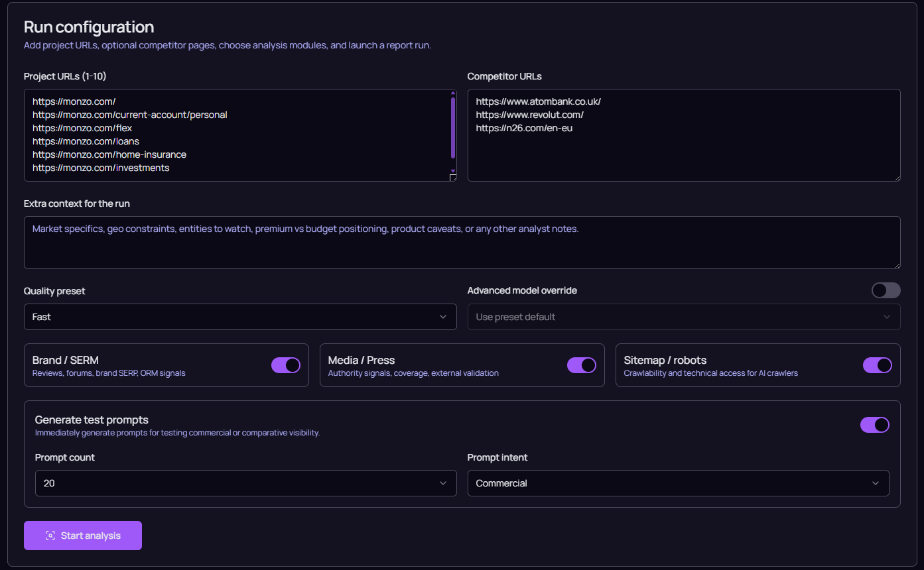Image resolution: width=924 pixels, height=570 pixels.
Task: Turn off the Media / Press toggle
Action: (582, 365)
